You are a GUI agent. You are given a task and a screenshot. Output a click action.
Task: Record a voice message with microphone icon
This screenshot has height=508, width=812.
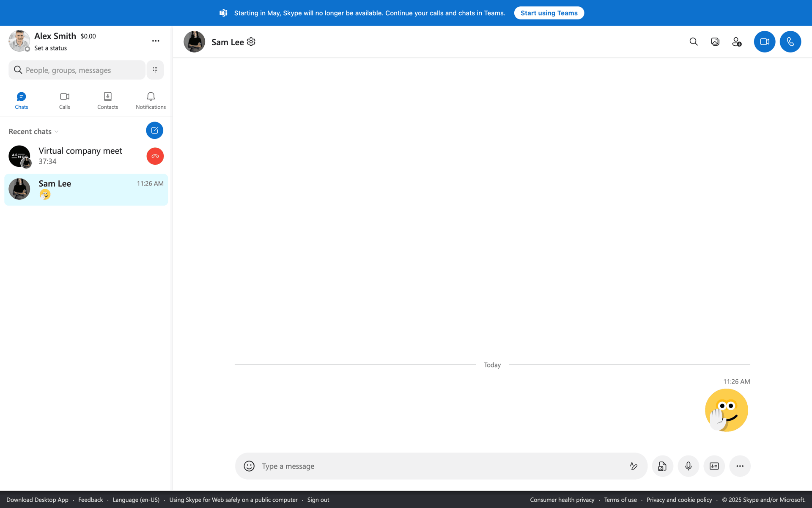coord(688,466)
